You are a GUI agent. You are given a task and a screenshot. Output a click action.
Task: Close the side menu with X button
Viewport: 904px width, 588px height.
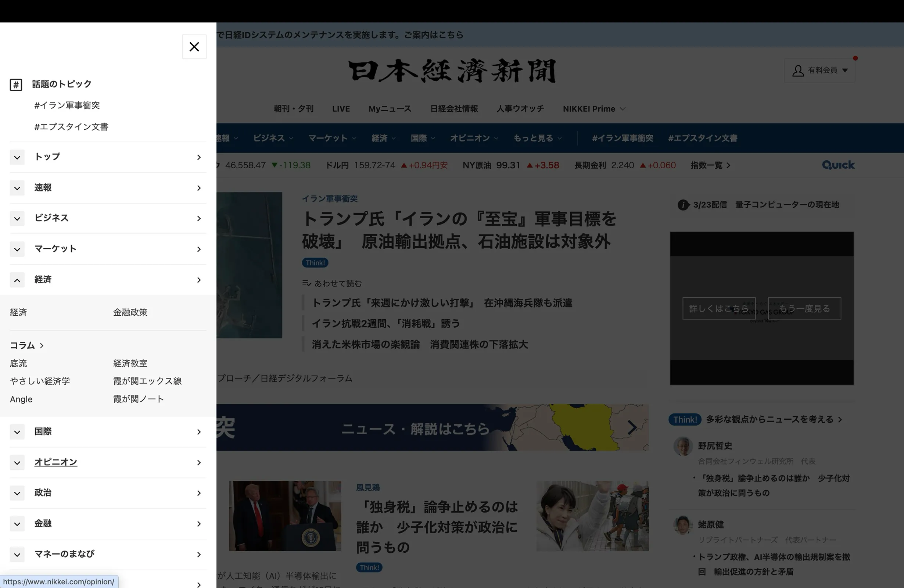[x=194, y=47]
